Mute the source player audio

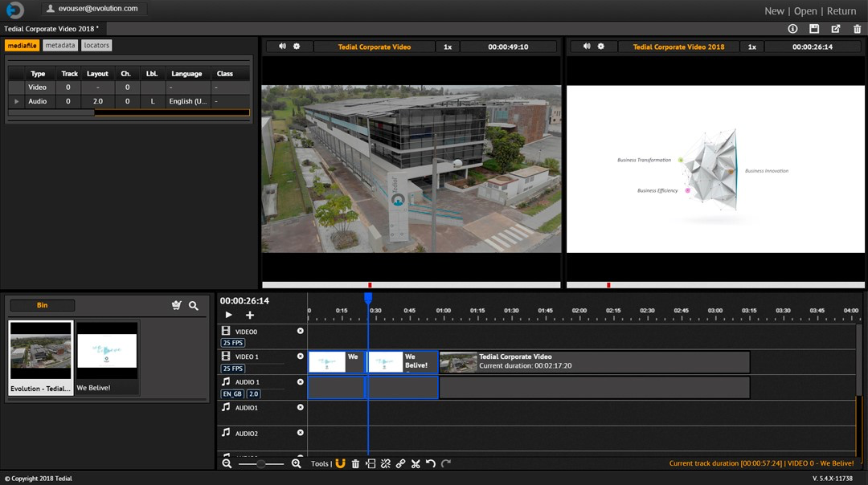point(282,47)
